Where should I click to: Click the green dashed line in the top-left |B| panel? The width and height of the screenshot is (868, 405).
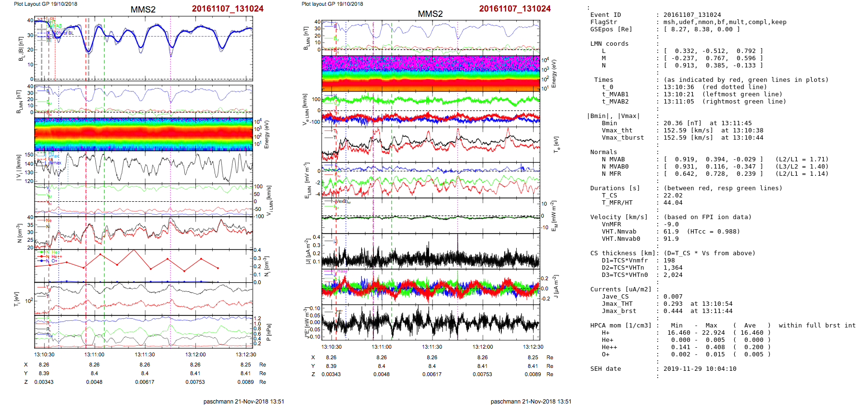(104, 63)
